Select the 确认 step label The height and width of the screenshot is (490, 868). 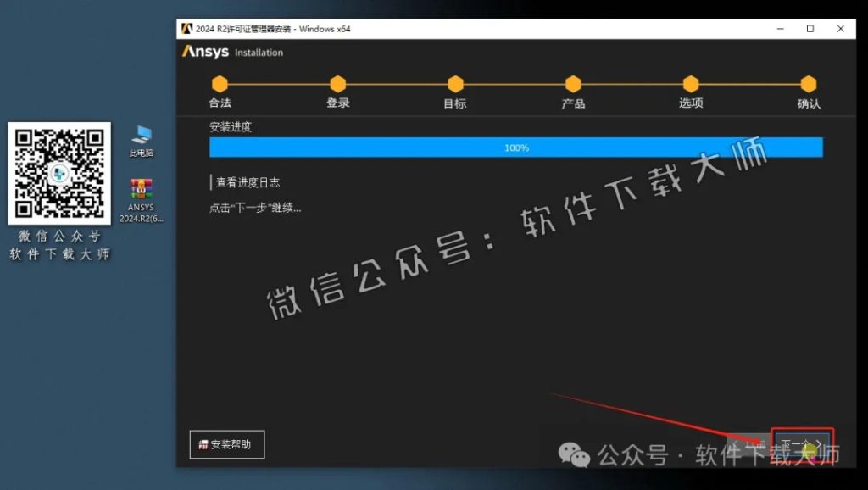click(x=807, y=103)
